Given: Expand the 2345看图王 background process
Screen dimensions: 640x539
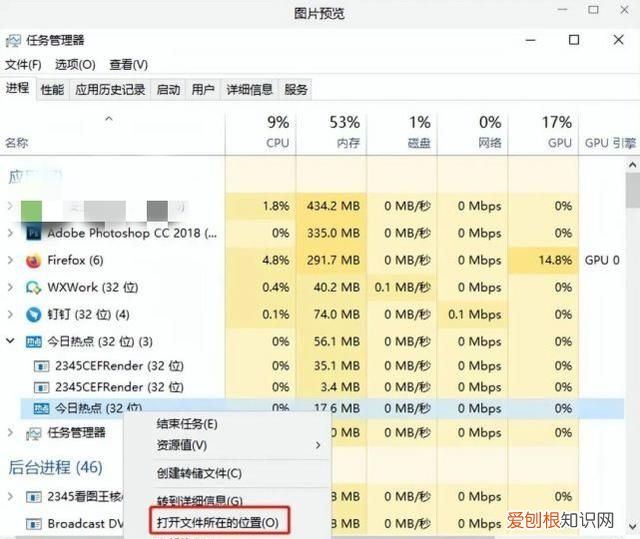Looking at the screenshot, I should tap(10, 497).
